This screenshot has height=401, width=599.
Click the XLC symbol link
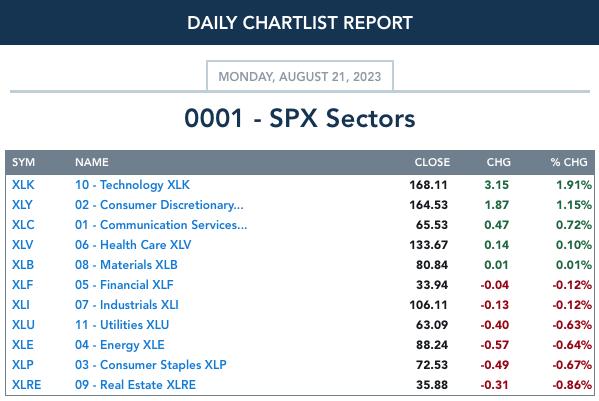[23, 225]
